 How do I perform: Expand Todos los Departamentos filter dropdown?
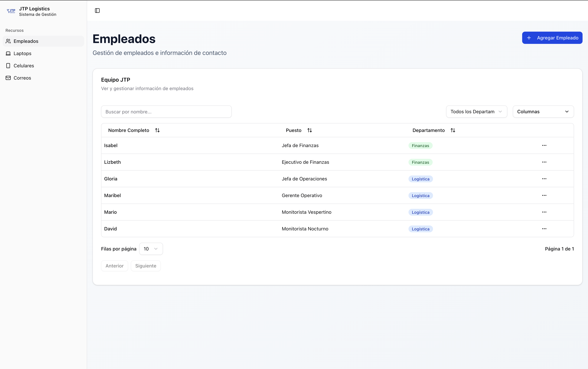(476, 112)
